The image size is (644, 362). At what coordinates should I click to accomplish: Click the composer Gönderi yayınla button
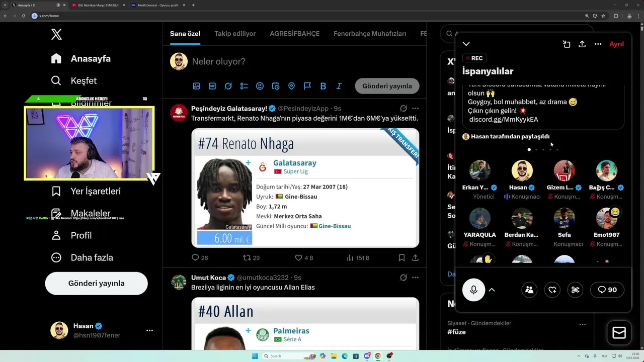pos(387,86)
